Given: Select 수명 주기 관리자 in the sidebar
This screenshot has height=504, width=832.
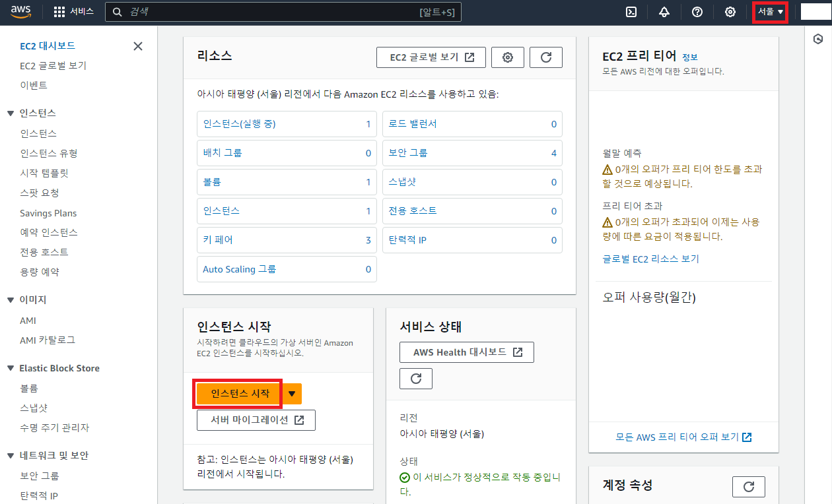Looking at the screenshot, I should coord(54,428).
